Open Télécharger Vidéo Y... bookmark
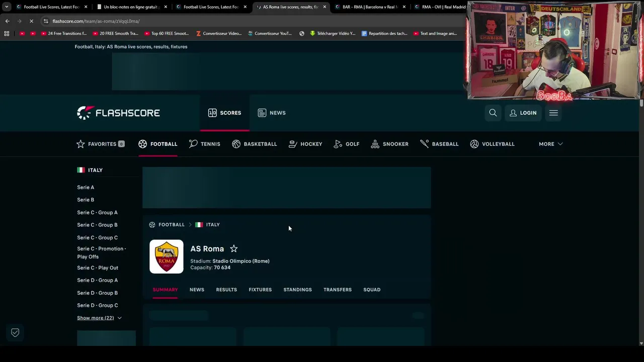 point(333,34)
